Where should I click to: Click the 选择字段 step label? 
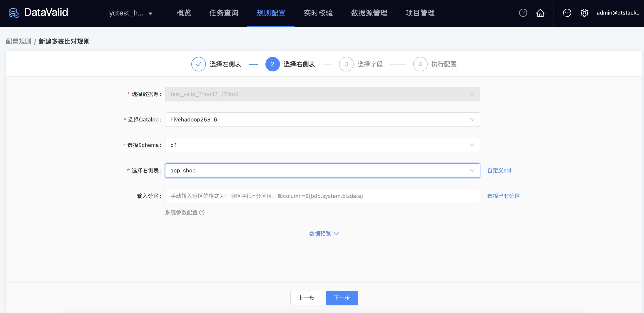coord(370,64)
